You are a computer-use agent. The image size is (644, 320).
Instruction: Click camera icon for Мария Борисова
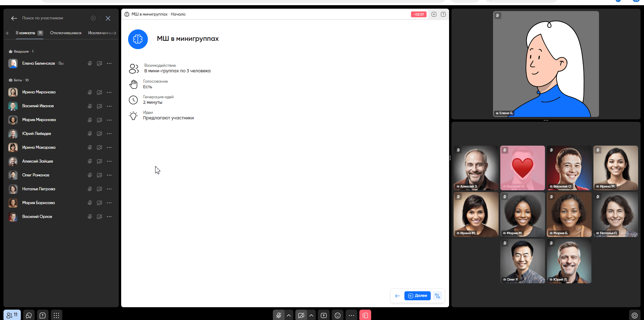(x=99, y=203)
